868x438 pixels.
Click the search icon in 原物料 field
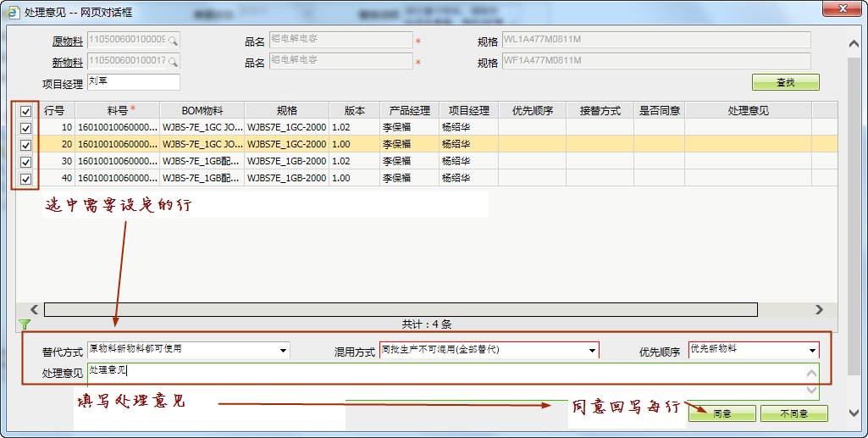(x=173, y=40)
